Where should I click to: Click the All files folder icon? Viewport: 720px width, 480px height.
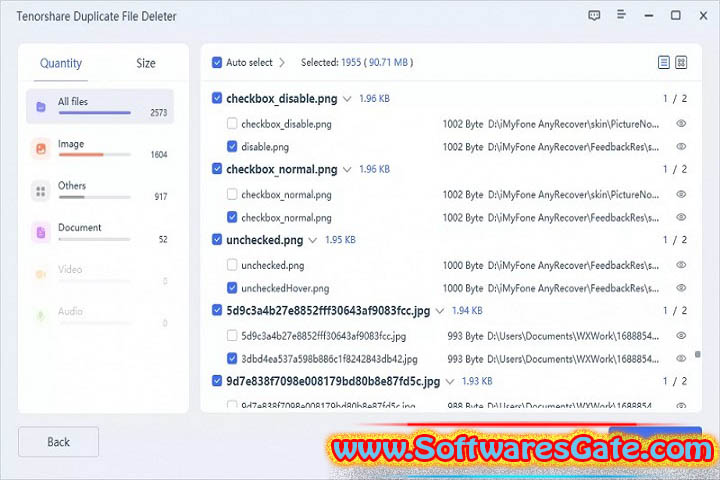pyautogui.click(x=41, y=107)
